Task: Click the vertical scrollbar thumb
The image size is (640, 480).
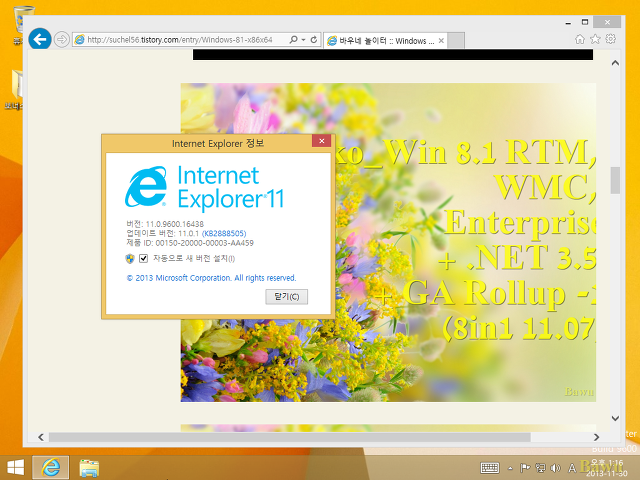Action: pyautogui.click(x=615, y=180)
